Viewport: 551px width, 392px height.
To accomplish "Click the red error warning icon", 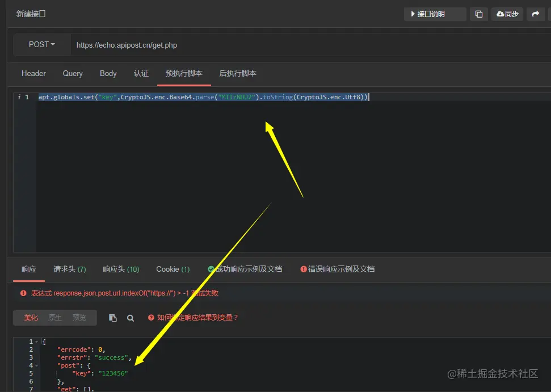I will 23,293.
